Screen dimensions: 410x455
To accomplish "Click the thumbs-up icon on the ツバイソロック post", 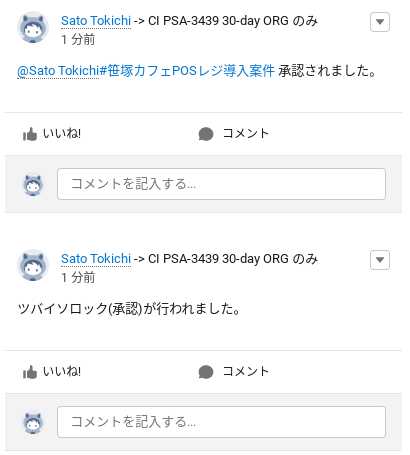I will tap(30, 372).
